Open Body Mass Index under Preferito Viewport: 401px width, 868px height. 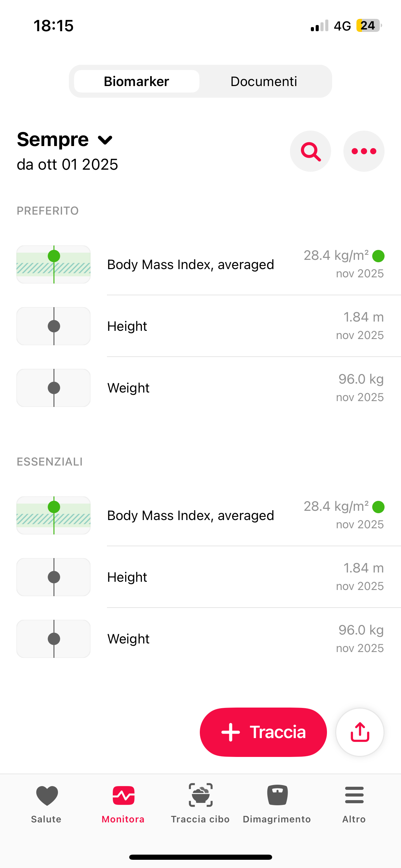(x=191, y=265)
